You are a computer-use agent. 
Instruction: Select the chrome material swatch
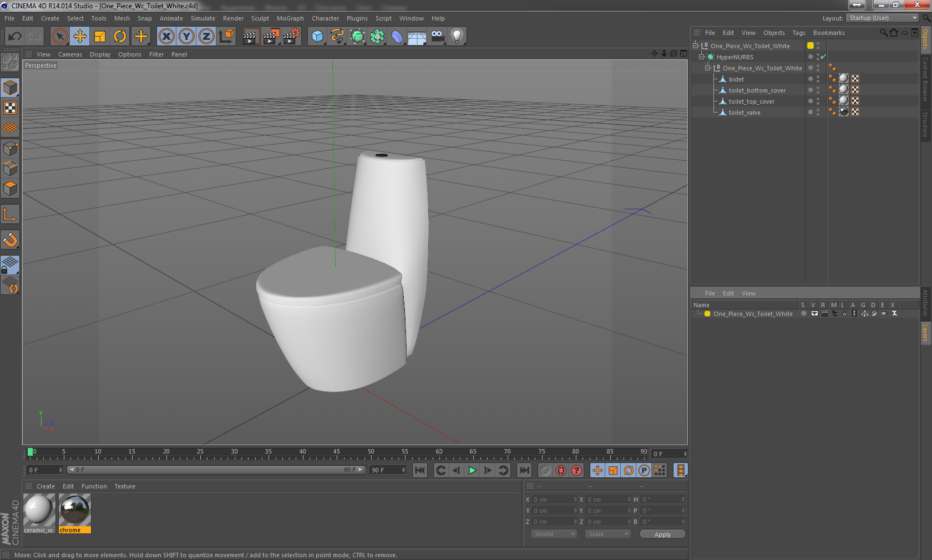[x=74, y=510]
